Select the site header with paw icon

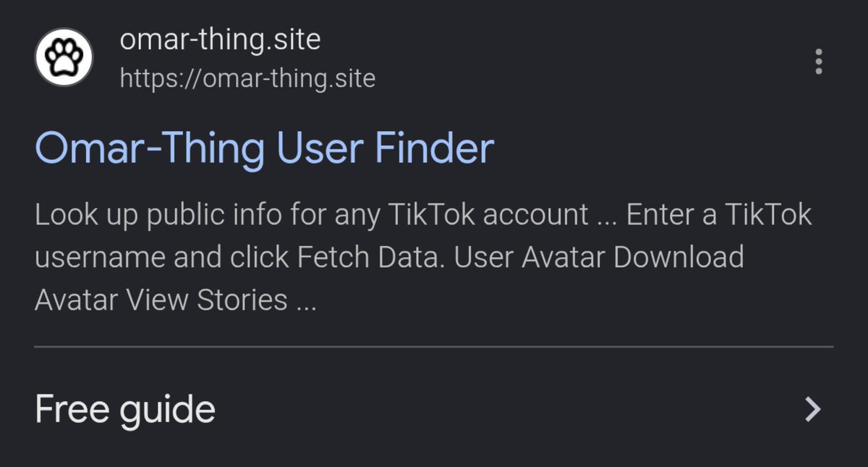[205, 58]
